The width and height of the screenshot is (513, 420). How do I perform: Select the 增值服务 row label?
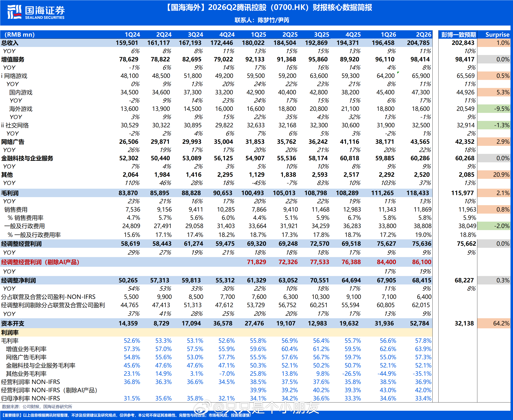point(13,60)
